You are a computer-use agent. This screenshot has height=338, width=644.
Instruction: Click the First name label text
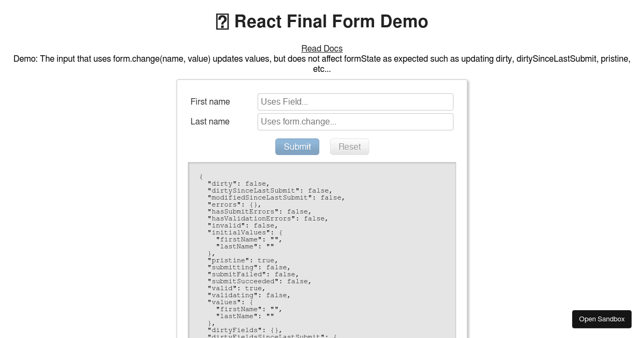210,101
